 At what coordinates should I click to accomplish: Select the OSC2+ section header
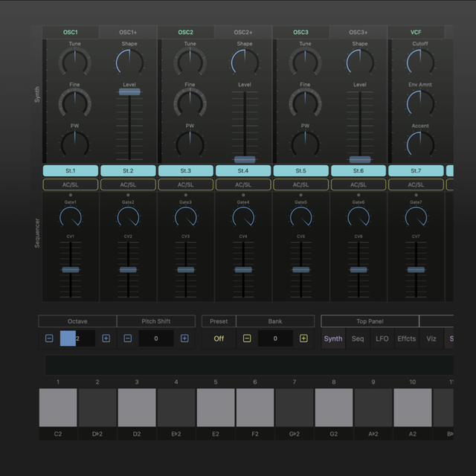tap(243, 33)
